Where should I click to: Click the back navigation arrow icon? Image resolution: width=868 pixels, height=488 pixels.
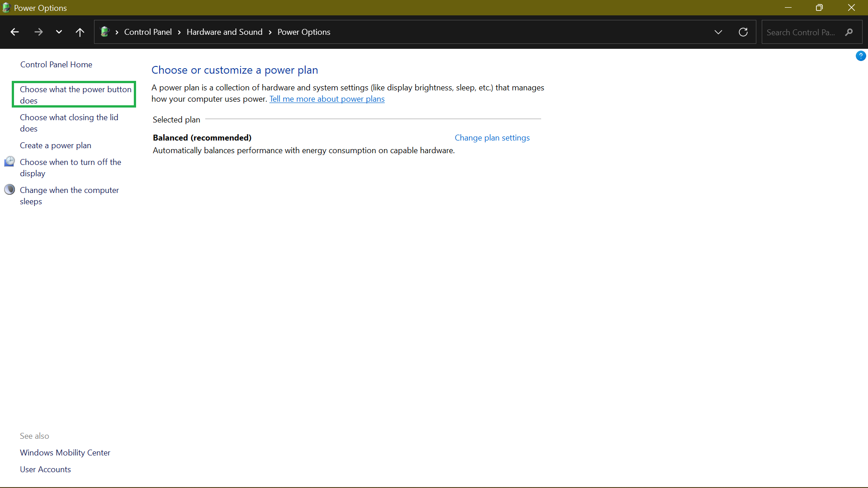tap(15, 32)
